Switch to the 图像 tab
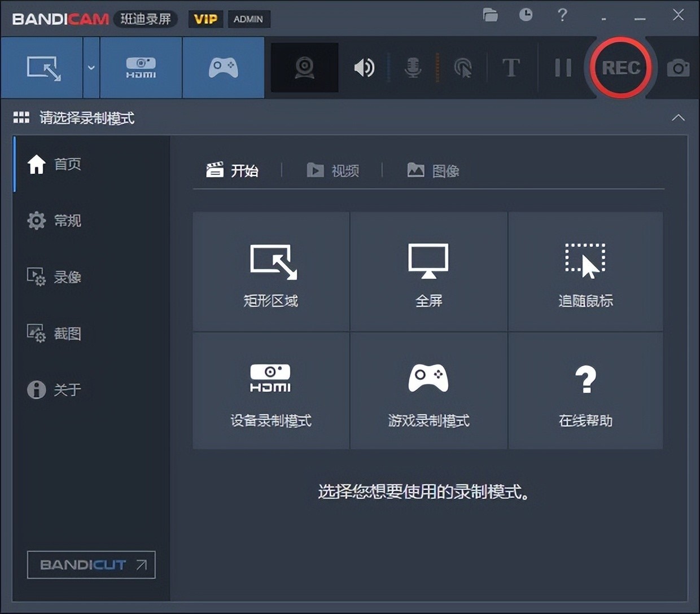700x614 pixels. (435, 170)
